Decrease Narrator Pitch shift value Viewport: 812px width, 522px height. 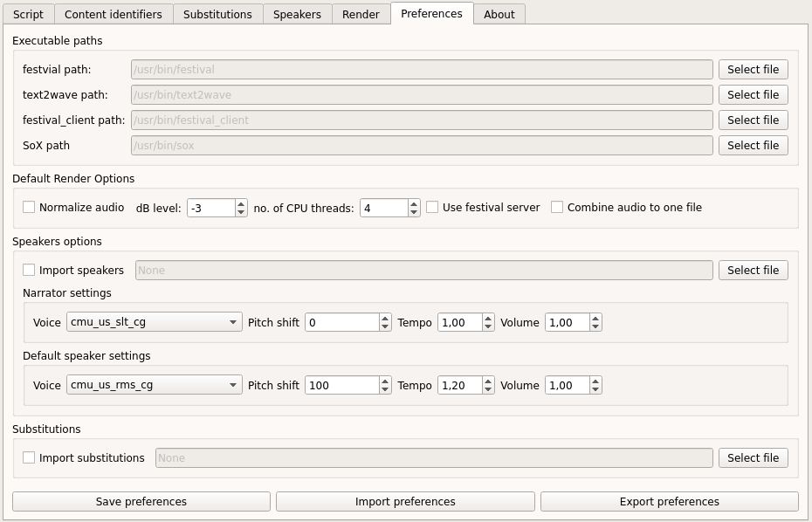385,326
